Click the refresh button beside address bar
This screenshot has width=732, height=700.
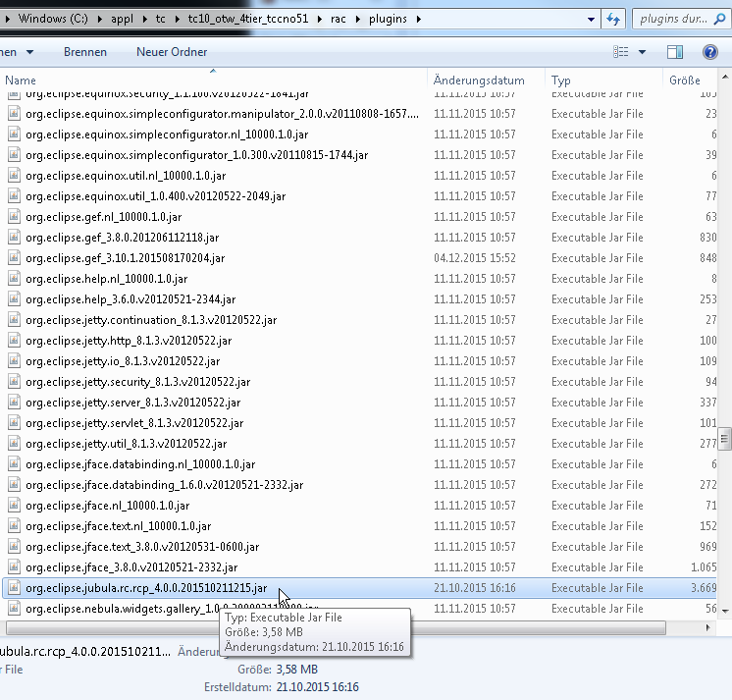click(613, 20)
